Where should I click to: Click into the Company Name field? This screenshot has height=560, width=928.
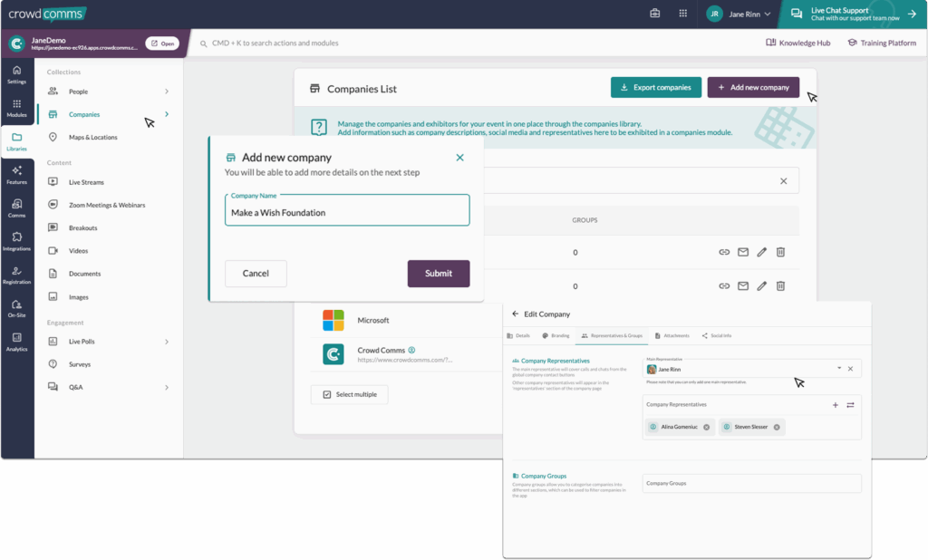pos(347,213)
